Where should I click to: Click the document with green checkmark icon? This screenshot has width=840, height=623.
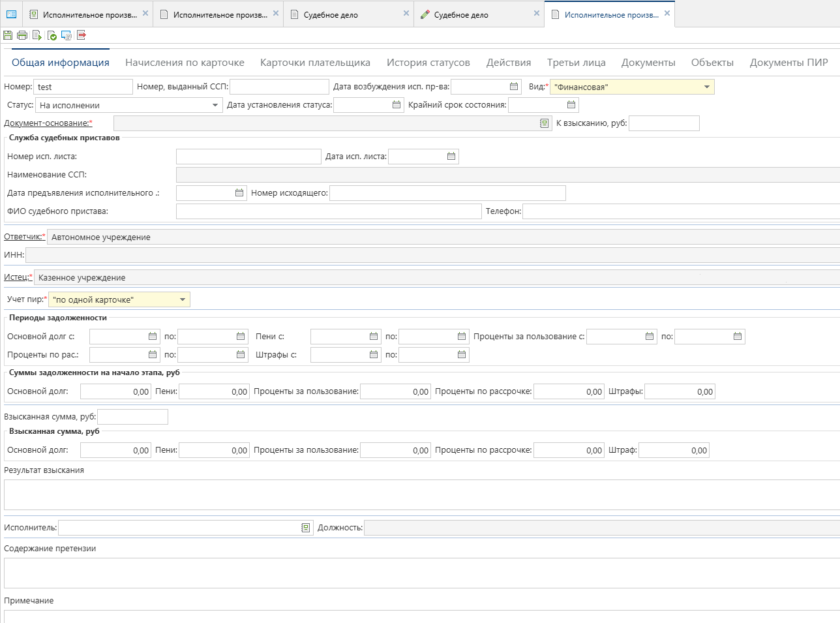(52, 35)
